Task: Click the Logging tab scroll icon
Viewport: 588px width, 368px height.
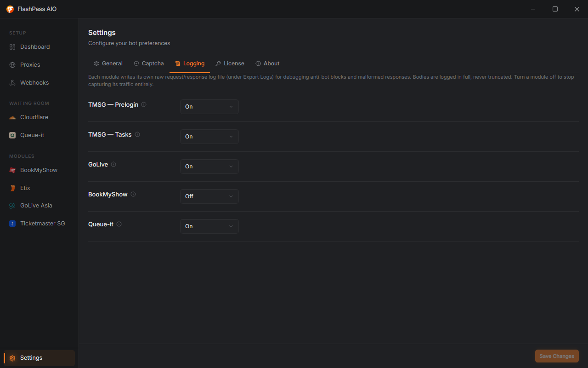Action: click(178, 63)
